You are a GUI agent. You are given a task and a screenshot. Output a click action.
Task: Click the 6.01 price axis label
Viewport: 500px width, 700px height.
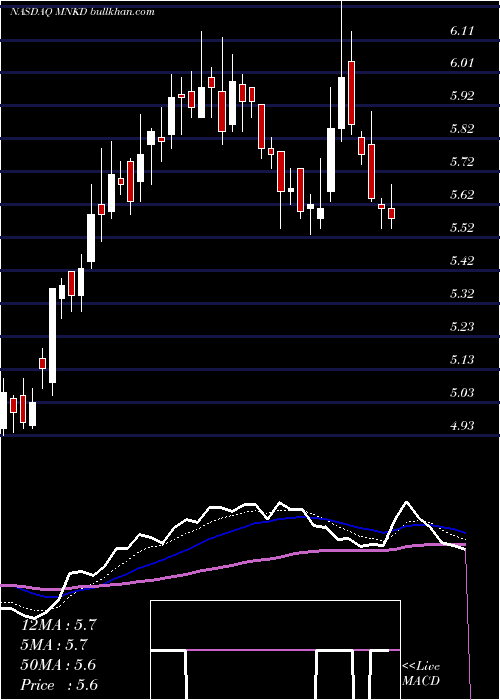[462, 63]
